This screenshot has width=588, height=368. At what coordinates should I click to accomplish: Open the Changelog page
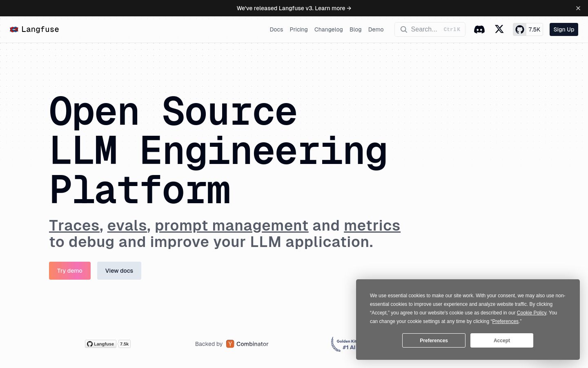click(329, 29)
